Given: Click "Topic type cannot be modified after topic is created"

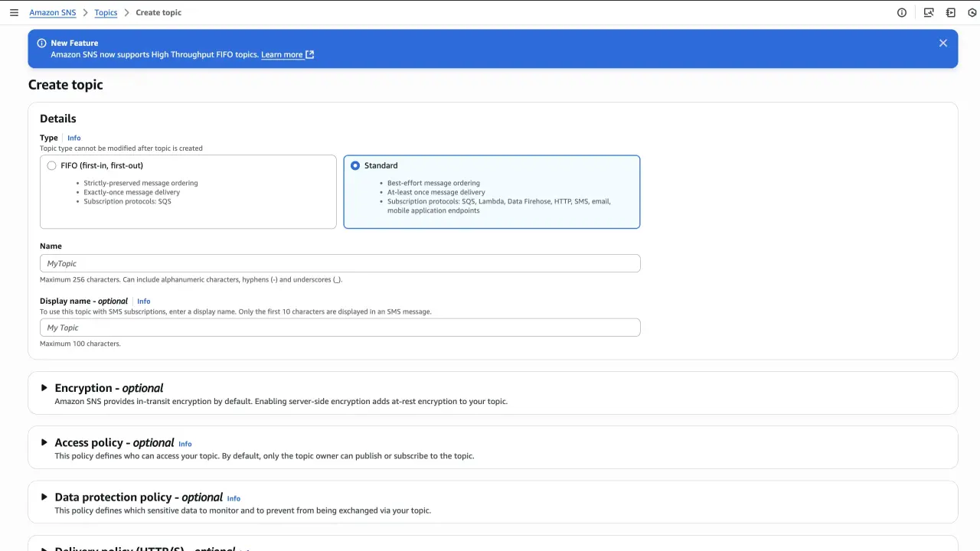Looking at the screenshot, I should tap(121, 148).
